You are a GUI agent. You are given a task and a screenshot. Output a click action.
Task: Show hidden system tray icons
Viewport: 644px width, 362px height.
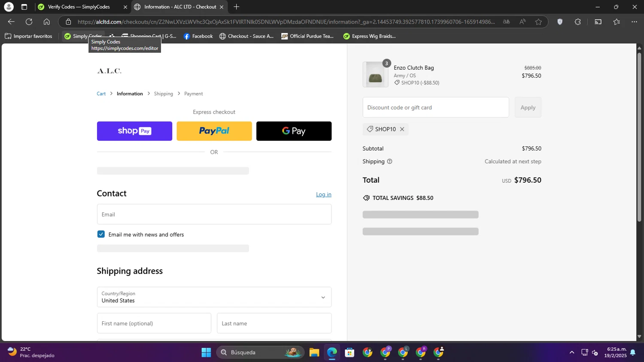572,353
